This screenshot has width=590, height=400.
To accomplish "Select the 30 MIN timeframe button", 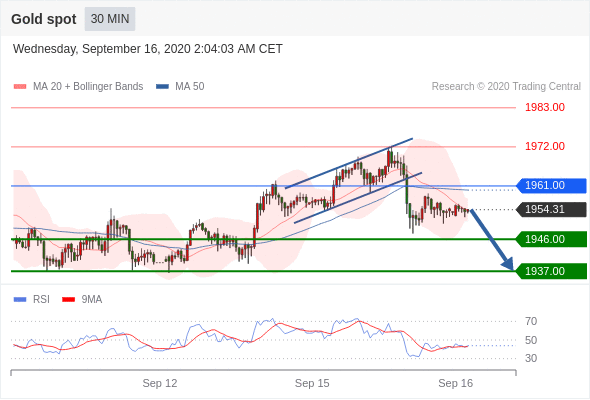I will 110,19.
